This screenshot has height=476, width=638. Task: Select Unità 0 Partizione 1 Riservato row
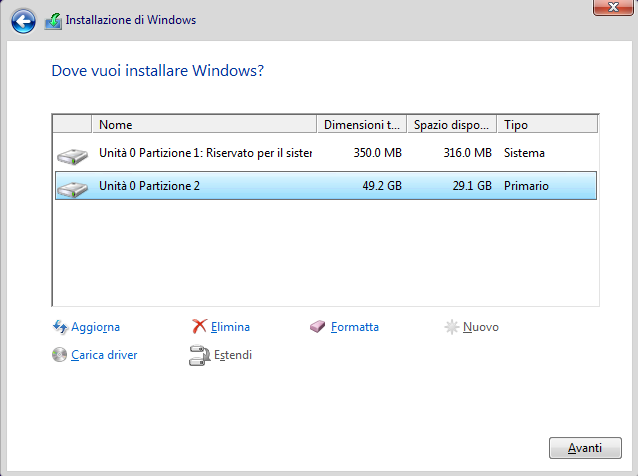click(x=326, y=153)
